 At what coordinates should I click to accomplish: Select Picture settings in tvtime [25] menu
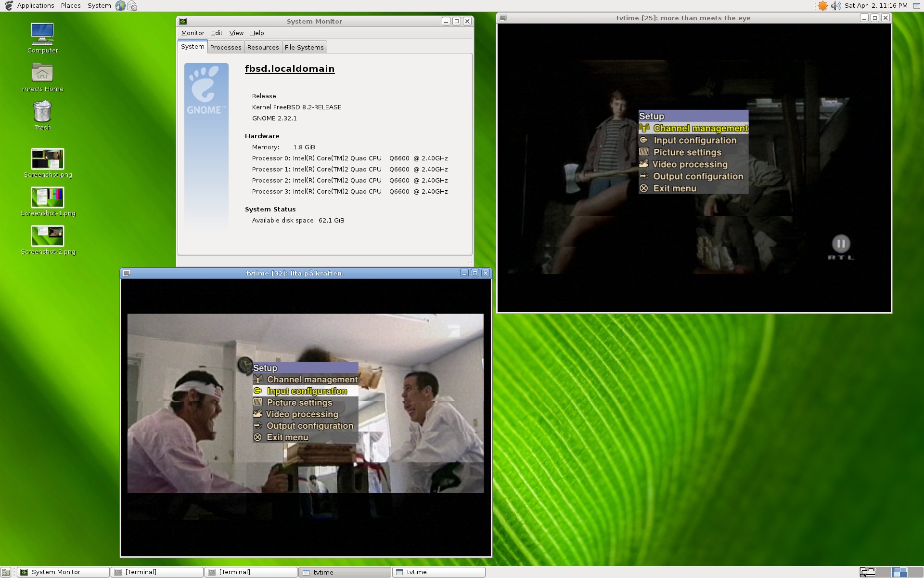pyautogui.click(x=693, y=152)
